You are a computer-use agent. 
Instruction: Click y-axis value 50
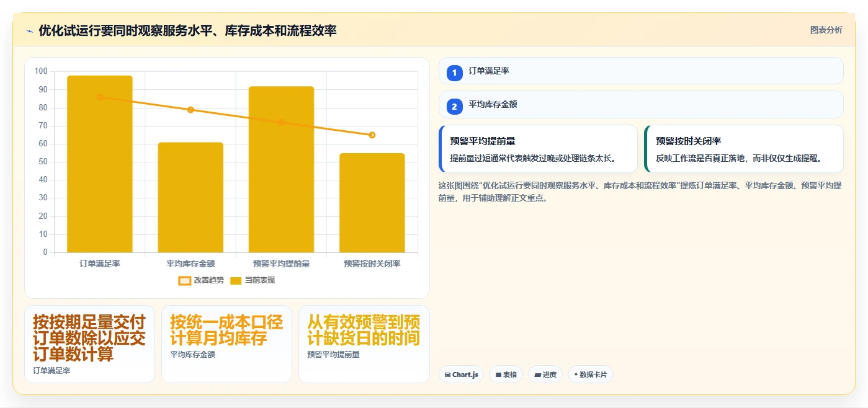click(x=43, y=162)
